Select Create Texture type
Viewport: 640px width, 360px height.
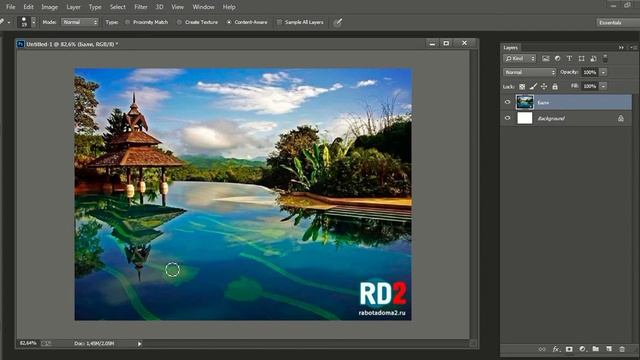(x=198, y=22)
